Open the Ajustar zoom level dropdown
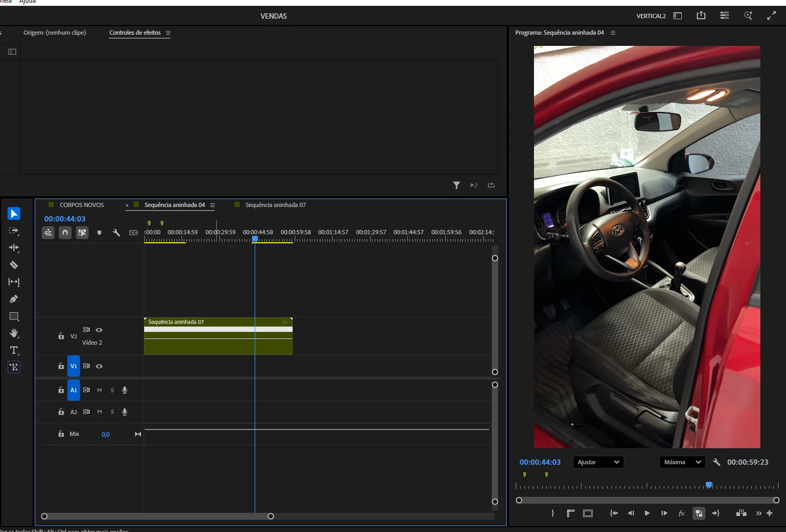This screenshot has height=532, width=786. (598, 462)
